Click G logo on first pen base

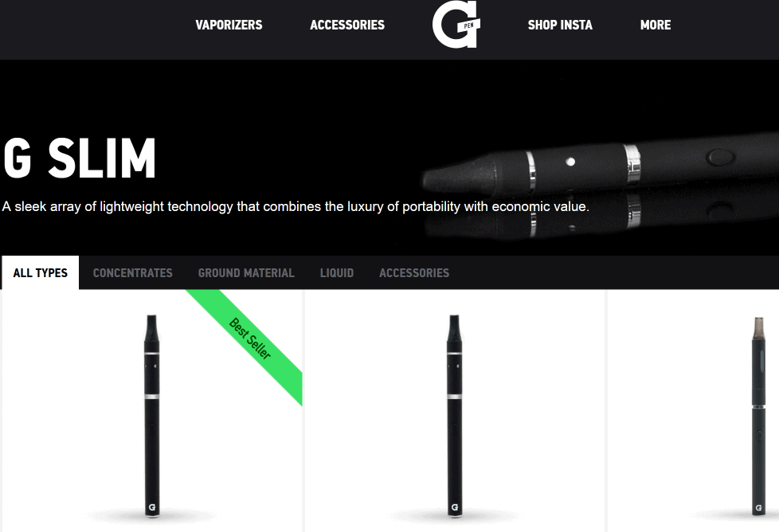tap(152, 507)
